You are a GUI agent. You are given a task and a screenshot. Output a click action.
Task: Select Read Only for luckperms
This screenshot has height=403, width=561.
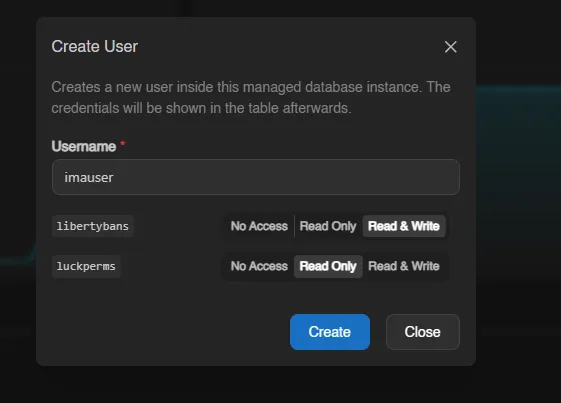(x=328, y=266)
